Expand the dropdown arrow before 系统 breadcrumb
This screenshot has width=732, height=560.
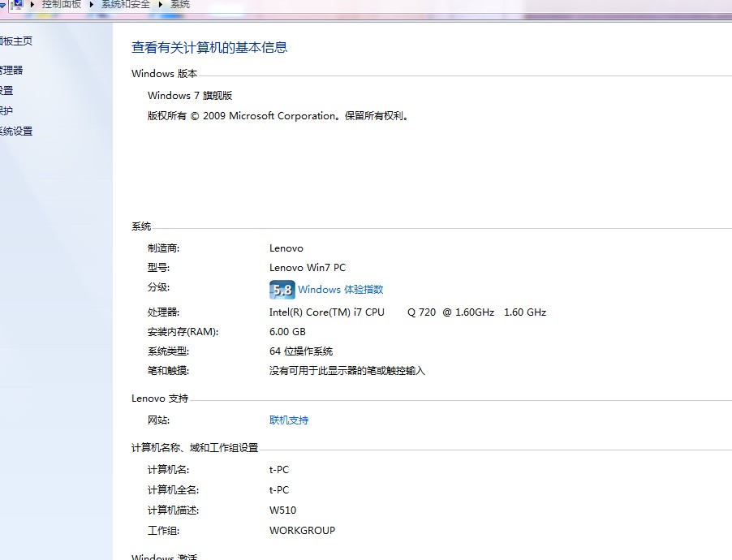161,5
